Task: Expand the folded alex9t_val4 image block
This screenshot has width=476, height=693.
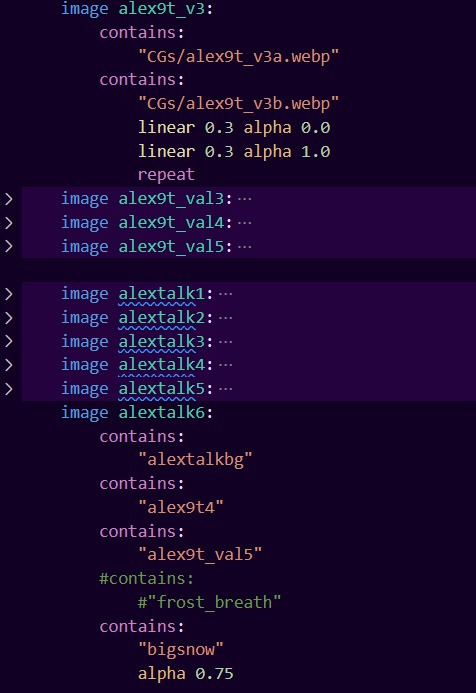Action: tap(8, 223)
